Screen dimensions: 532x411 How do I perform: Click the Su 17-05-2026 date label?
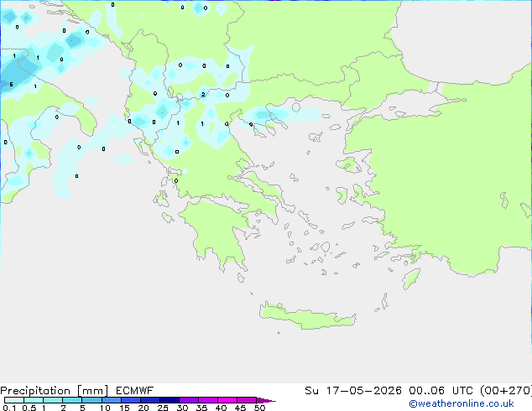click(x=353, y=391)
